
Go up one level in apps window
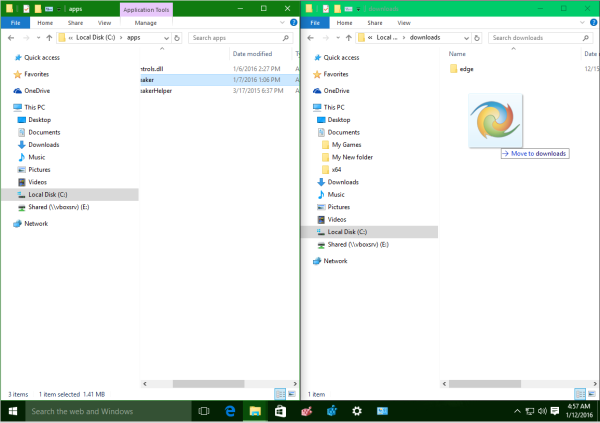(49, 38)
